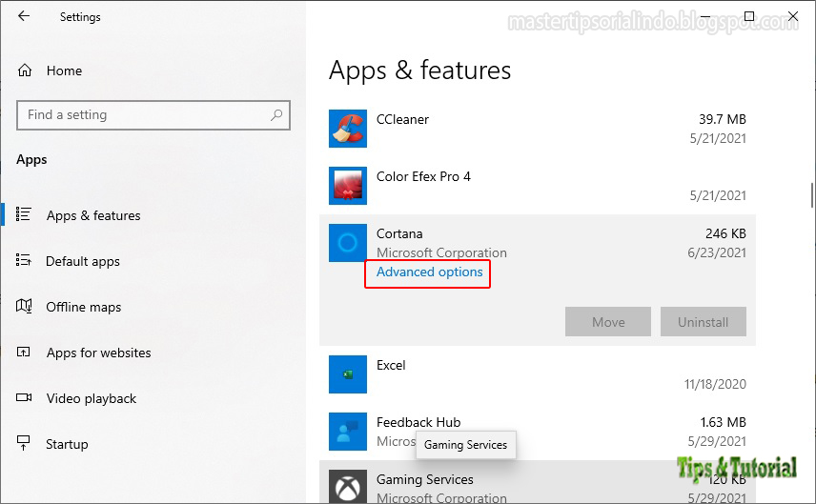Select the CCleaner app icon

(348, 129)
